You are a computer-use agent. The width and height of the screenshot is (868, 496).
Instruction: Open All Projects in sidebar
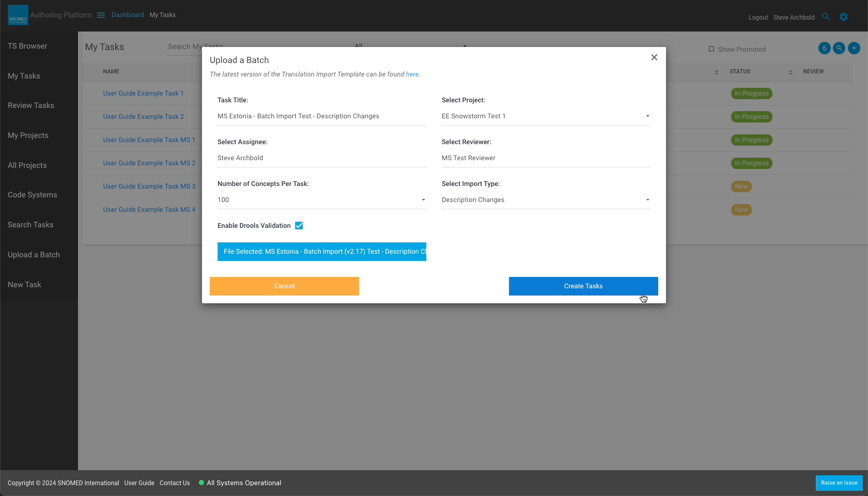[x=27, y=165]
